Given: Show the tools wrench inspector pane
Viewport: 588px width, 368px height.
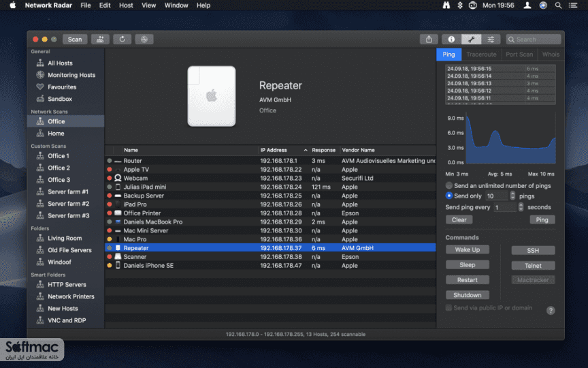Looking at the screenshot, I should 471,39.
